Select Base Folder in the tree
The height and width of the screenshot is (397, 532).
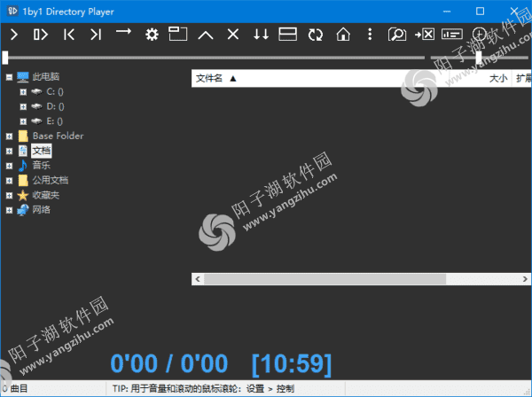[58, 136]
